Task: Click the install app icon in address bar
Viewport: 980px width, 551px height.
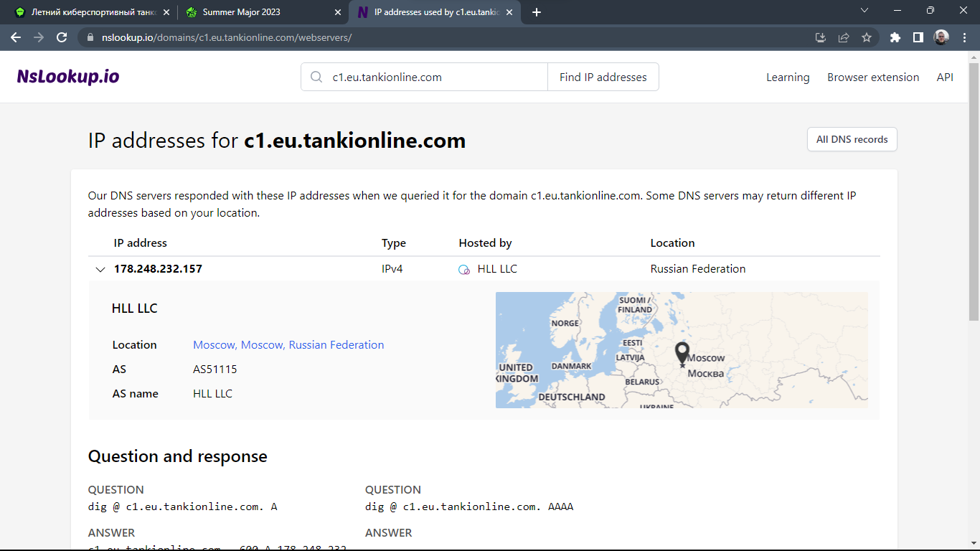Action: (x=821, y=37)
